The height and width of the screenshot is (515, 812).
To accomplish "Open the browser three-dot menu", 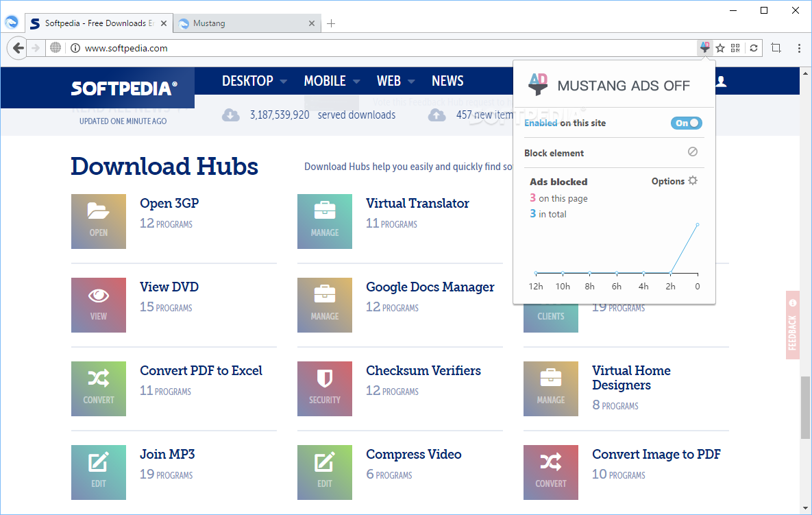I will (799, 48).
